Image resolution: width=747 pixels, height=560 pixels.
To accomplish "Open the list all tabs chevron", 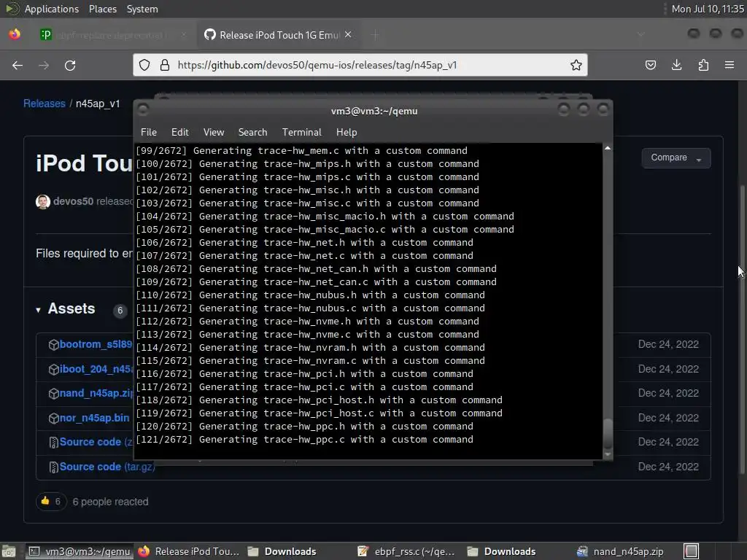I will point(641,34).
